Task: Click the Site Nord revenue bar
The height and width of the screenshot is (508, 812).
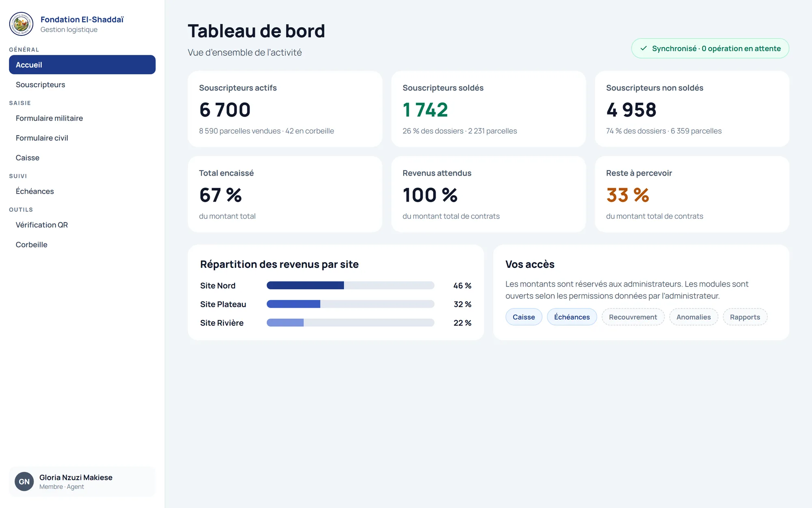Action: point(350,285)
